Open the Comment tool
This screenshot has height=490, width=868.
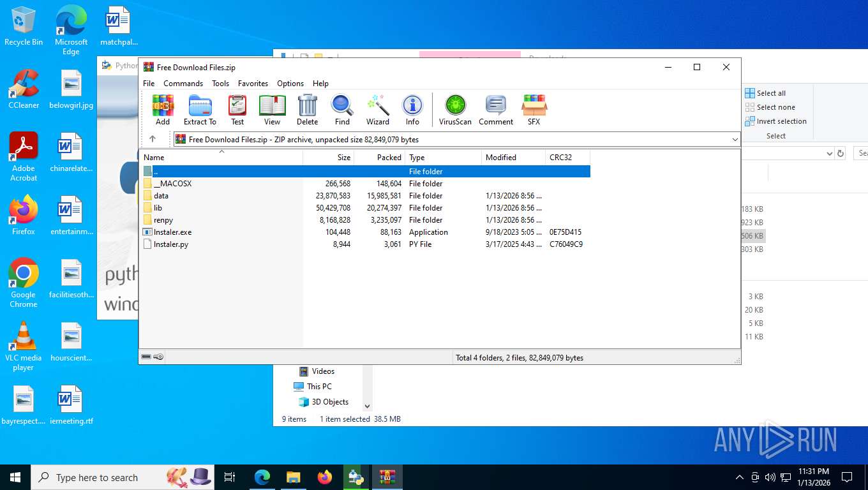click(496, 110)
